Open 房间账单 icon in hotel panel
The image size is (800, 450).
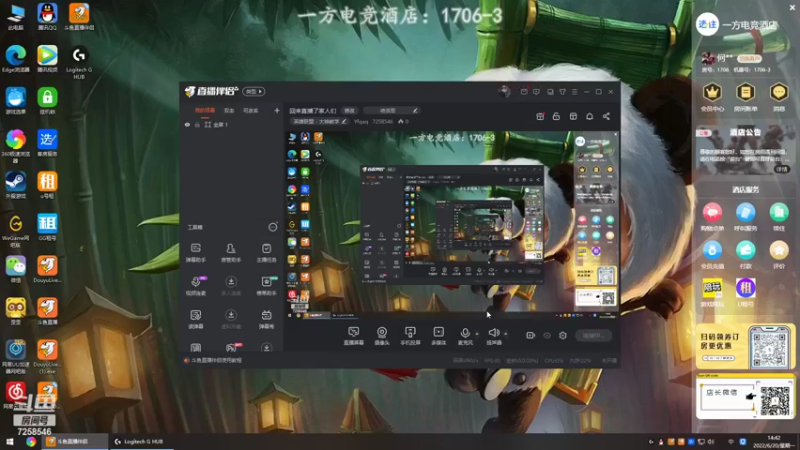[x=745, y=97]
